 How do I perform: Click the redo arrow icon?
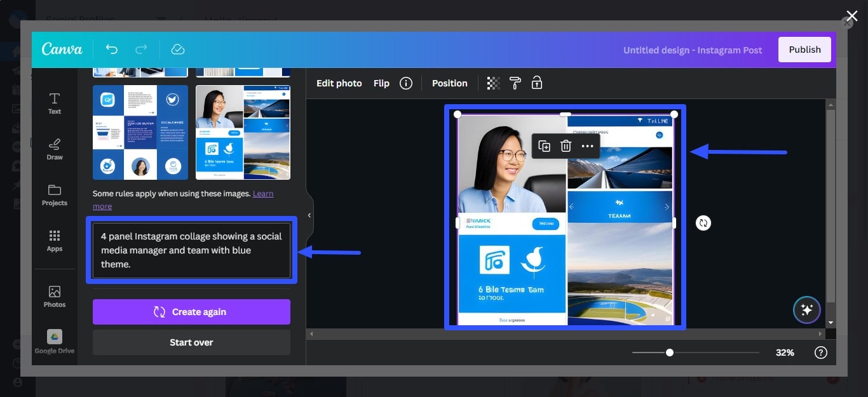(x=141, y=50)
